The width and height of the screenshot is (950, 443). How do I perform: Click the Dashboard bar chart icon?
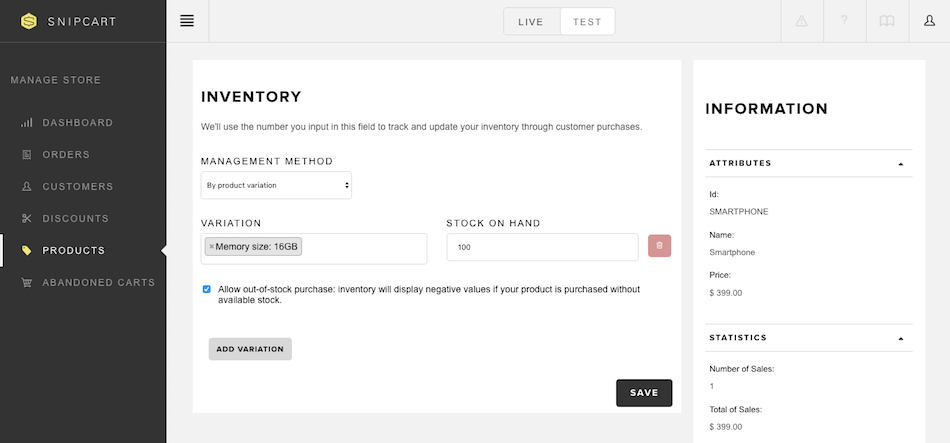click(x=26, y=122)
